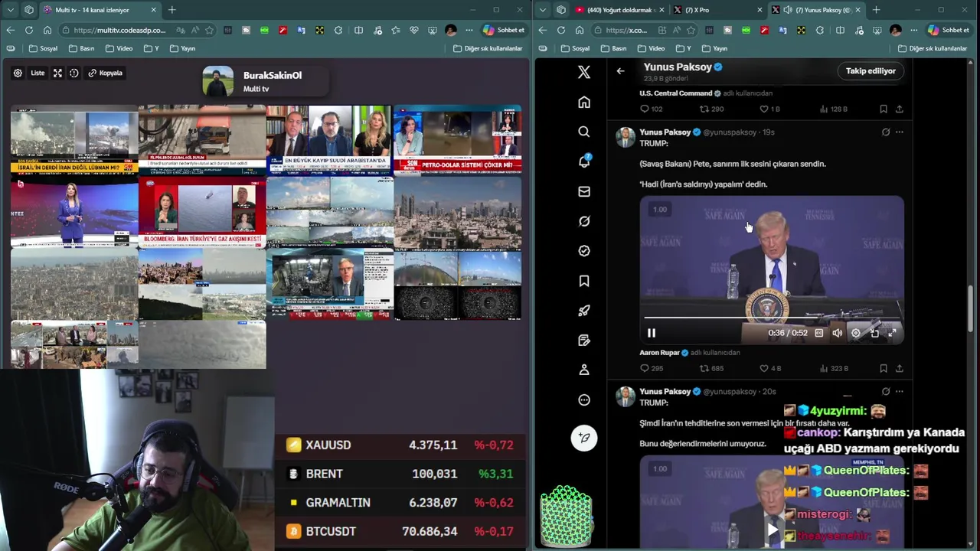Click the Liste button in Multi TV
This screenshot has width=980, height=551.
[x=38, y=73]
